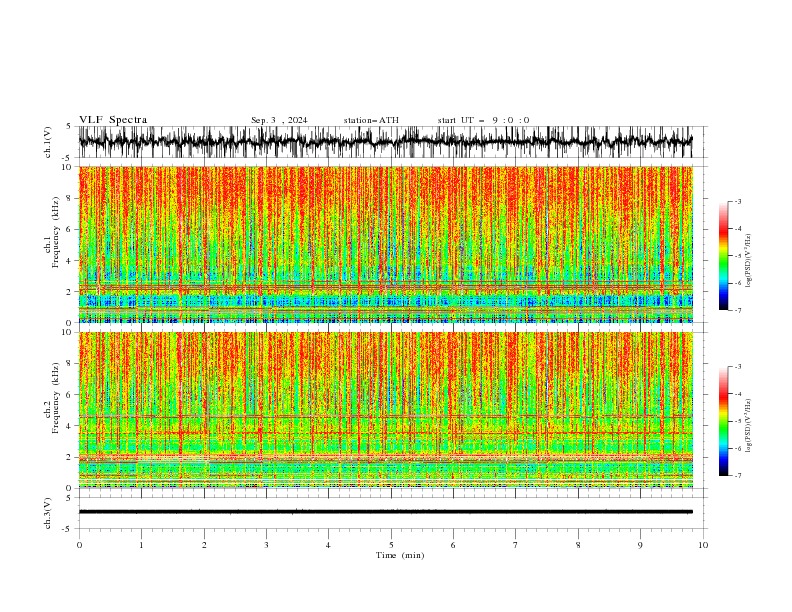Screen dimensions: 792x612
Task: Click time axis tick label 7
Action: click(516, 545)
